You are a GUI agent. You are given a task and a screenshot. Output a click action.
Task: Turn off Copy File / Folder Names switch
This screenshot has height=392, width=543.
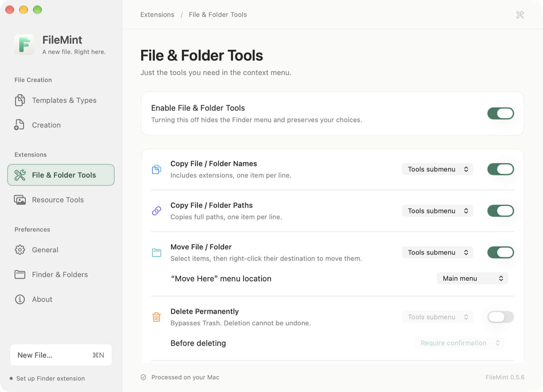(501, 169)
